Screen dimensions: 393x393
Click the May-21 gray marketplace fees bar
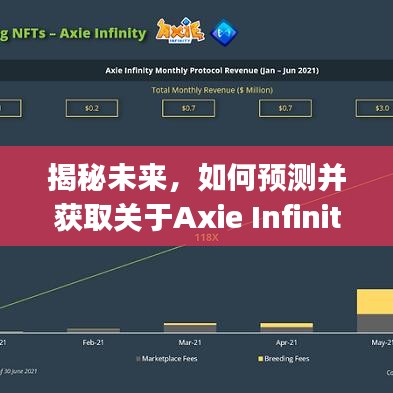click(x=375, y=323)
